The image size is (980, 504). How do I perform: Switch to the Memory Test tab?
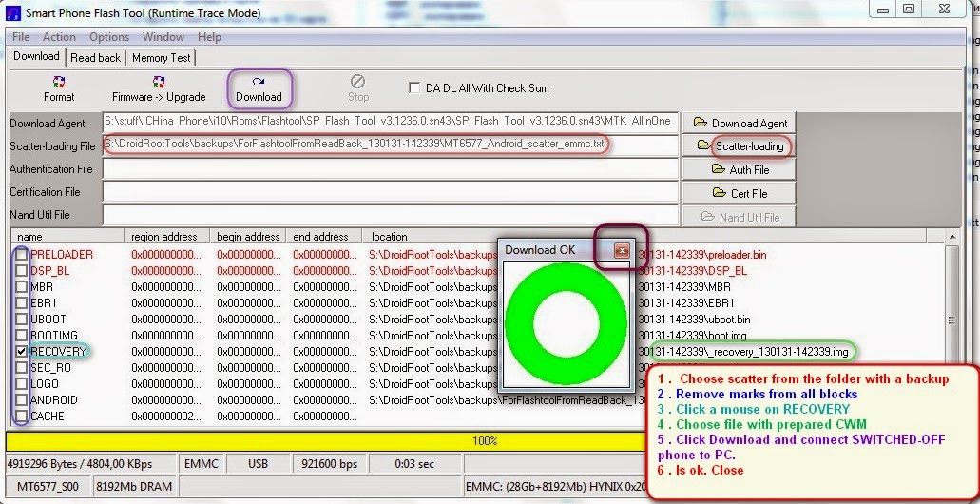click(162, 57)
